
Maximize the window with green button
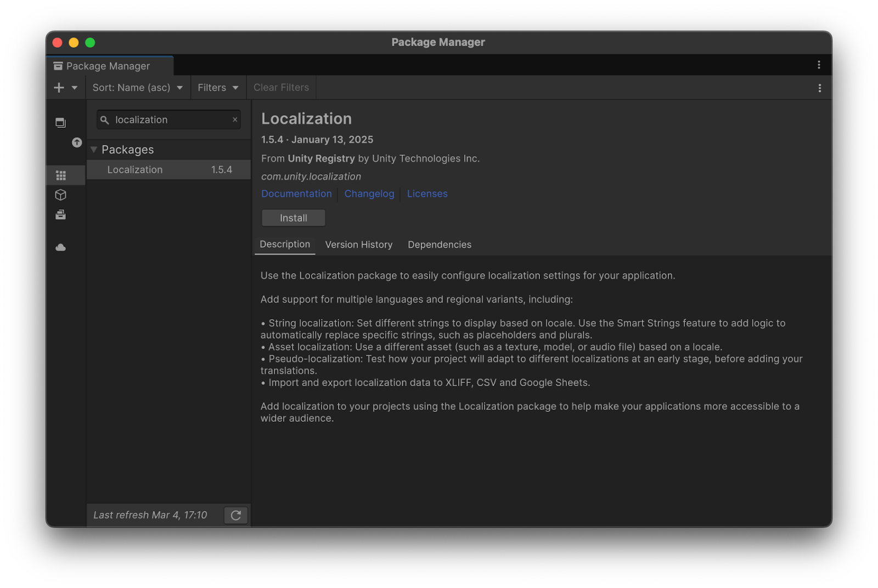pos(90,43)
